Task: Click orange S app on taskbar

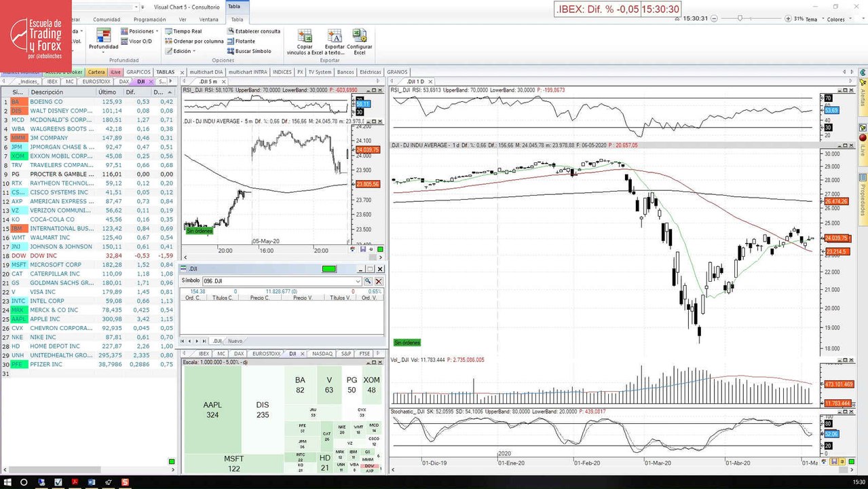Action: click(124, 482)
